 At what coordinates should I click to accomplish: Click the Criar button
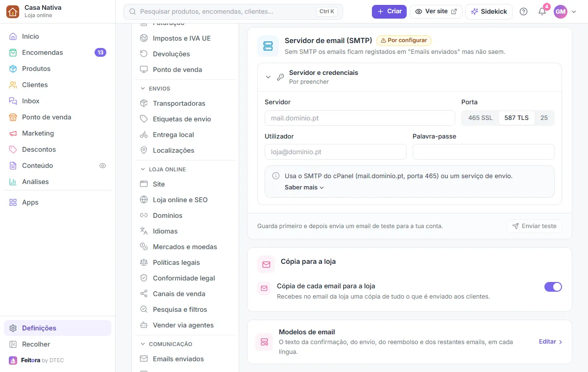pos(389,11)
